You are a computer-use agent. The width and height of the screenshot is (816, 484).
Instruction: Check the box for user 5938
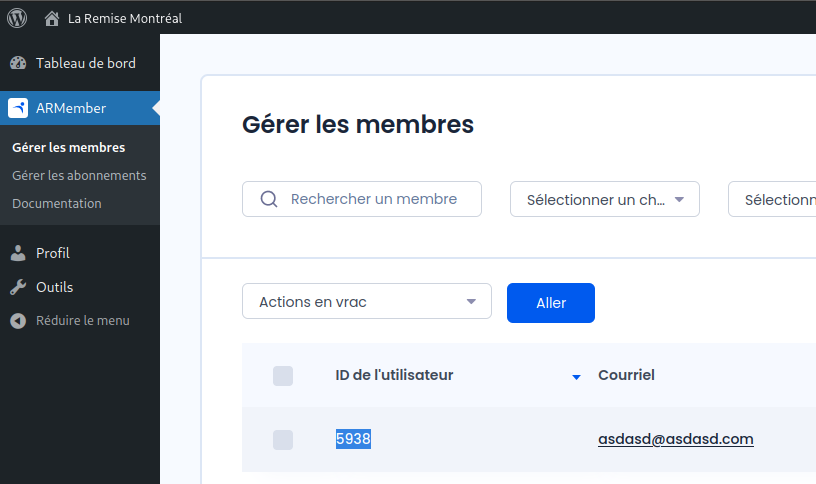click(x=283, y=440)
